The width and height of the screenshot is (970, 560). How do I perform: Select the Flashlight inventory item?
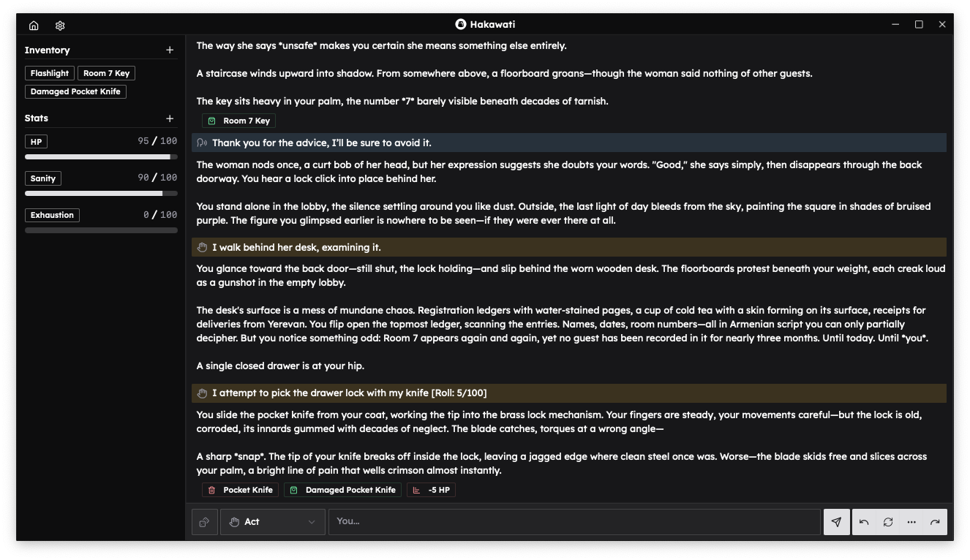click(50, 73)
